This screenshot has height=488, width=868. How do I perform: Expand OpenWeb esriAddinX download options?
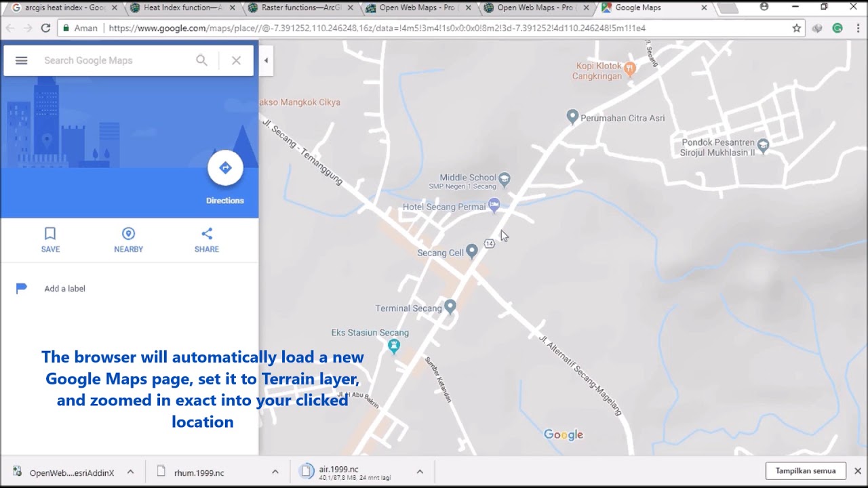pyautogui.click(x=130, y=472)
